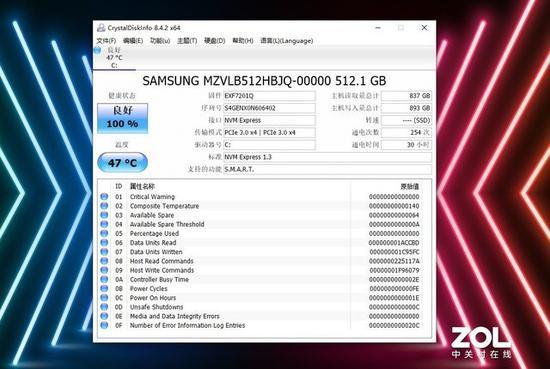The image size is (550, 369).
Task: Open the 主题(T) menu
Action: 187,41
